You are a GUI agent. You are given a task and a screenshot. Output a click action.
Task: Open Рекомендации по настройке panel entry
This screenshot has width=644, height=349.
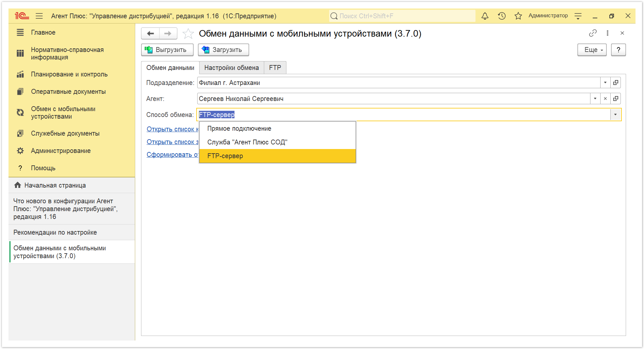72,232
